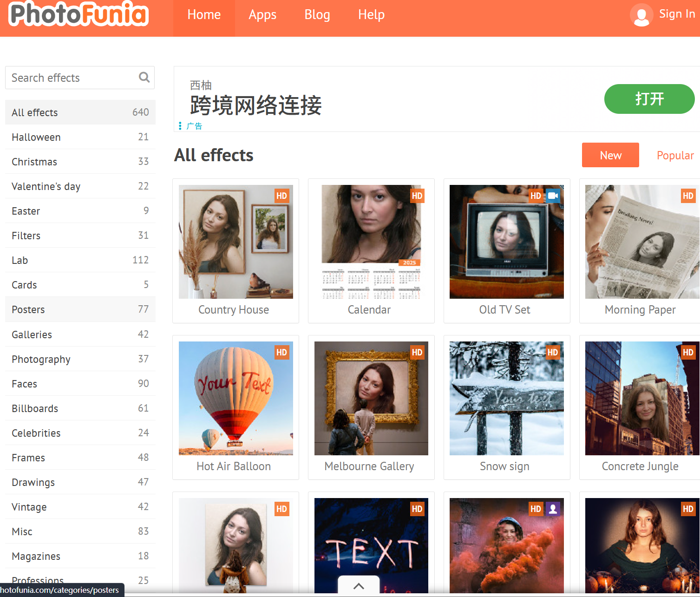Click the scroll-to-top chevron arrow
The height and width of the screenshot is (597, 700).
pyautogui.click(x=359, y=585)
